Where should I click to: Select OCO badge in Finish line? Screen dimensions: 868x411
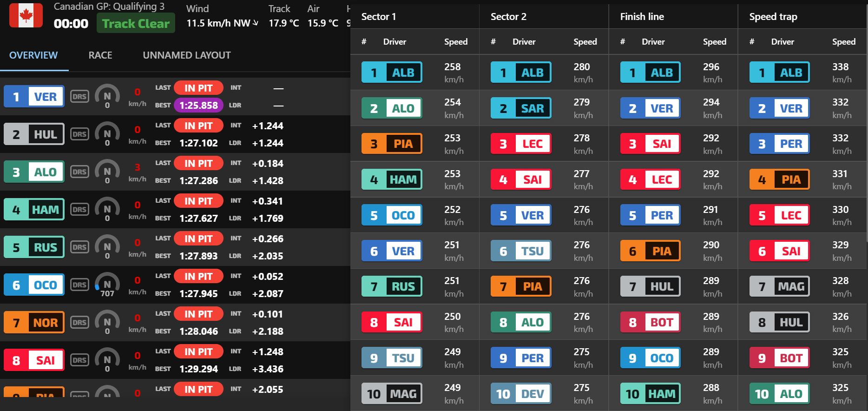[650, 358]
